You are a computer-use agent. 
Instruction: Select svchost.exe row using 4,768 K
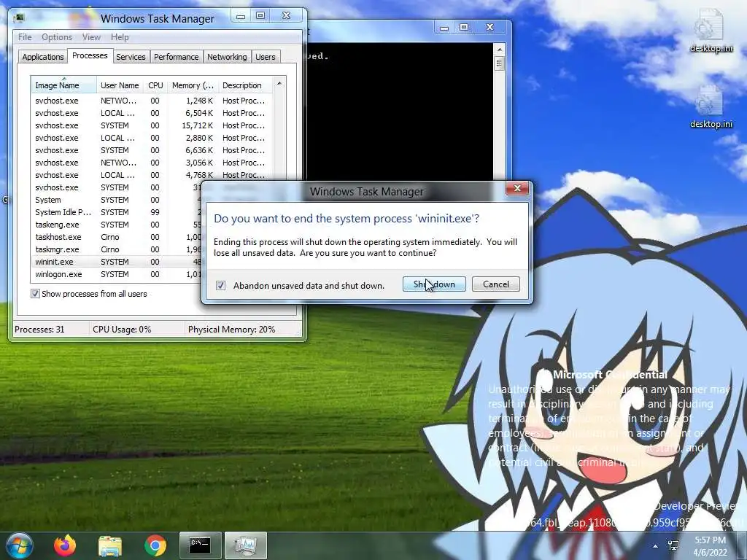pyautogui.click(x=152, y=175)
